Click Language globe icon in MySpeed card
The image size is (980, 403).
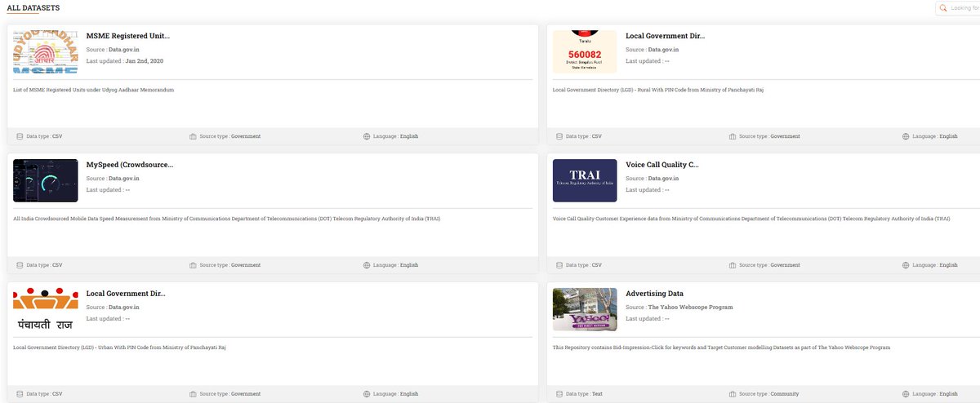(367, 265)
